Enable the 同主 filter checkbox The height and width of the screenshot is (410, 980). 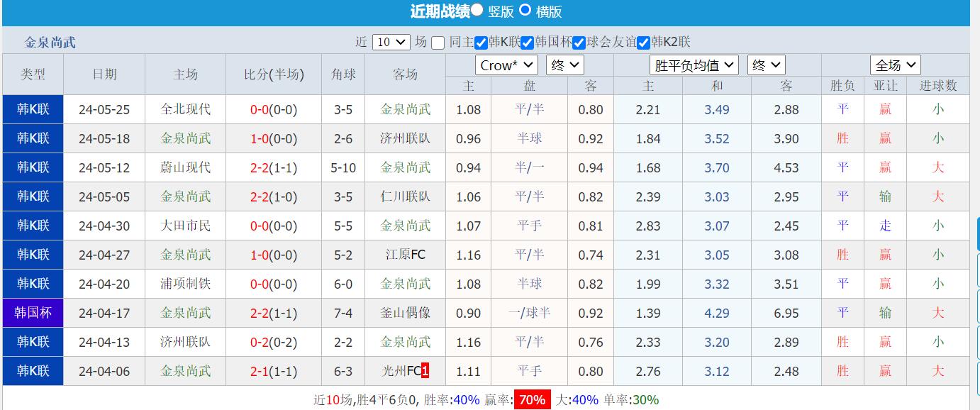pyautogui.click(x=438, y=43)
